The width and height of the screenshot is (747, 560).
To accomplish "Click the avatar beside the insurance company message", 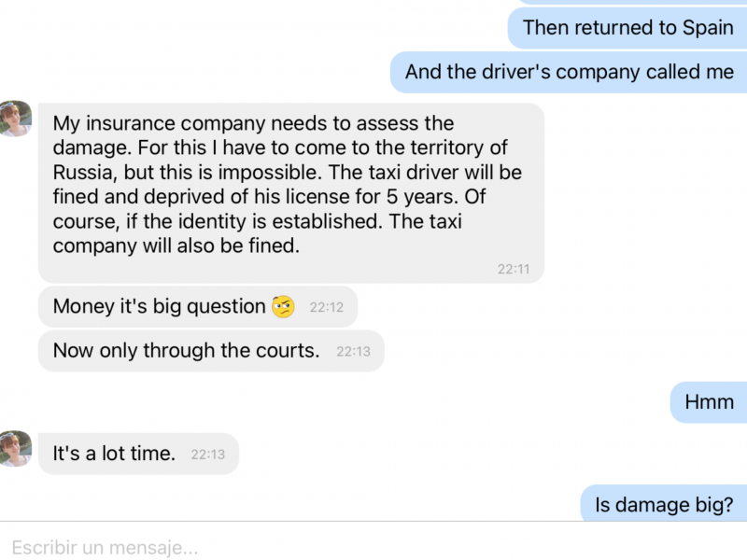I will (x=16, y=119).
